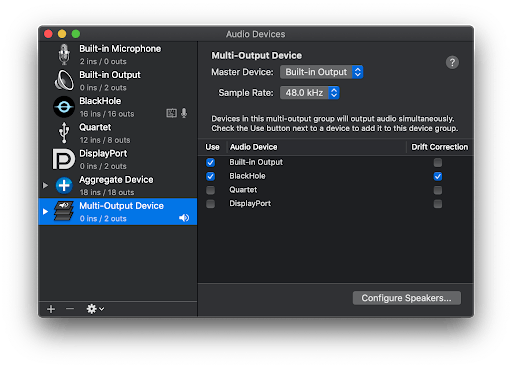This screenshot has width=512, height=368.
Task: Click the system alert icon on BlackHole row
Action: click(171, 113)
